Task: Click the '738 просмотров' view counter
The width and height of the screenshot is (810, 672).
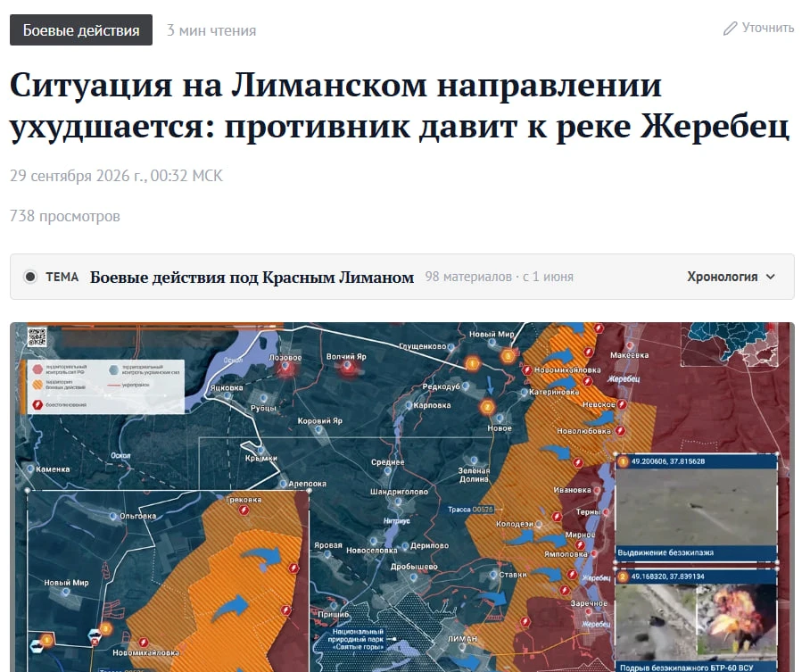Action: tap(64, 216)
